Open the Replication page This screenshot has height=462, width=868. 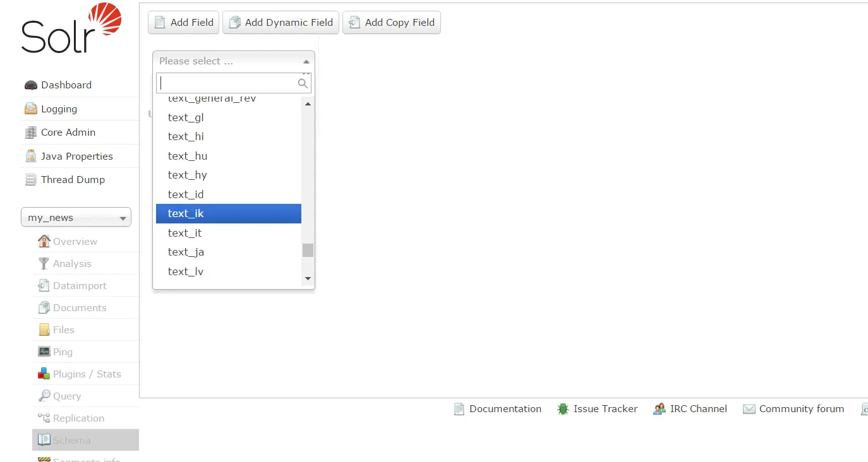click(x=78, y=418)
